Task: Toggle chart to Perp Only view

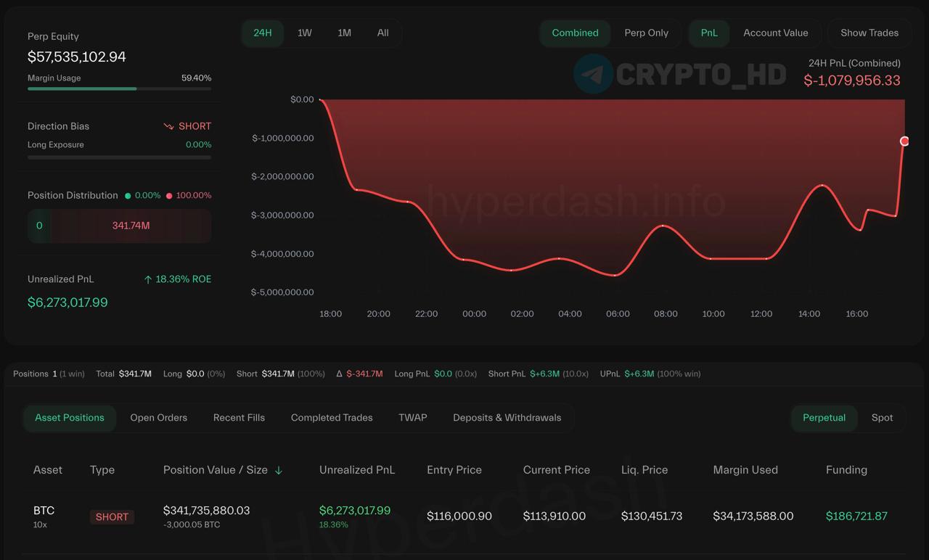Action: (646, 33)
